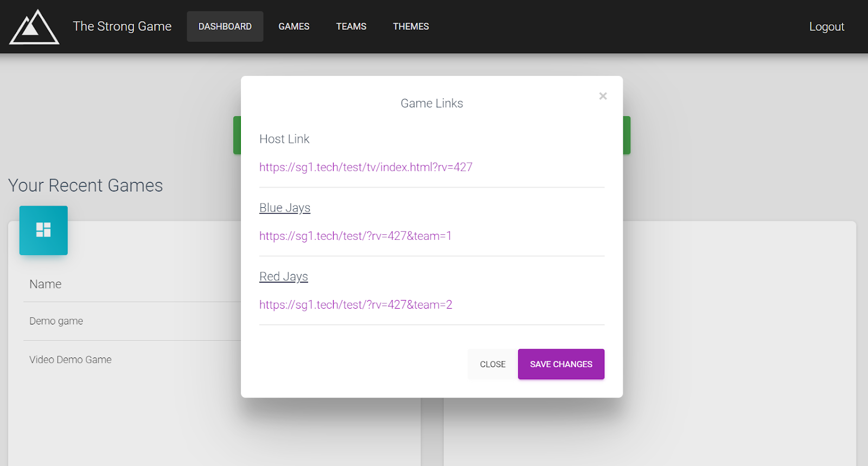Open the Themes menu item
This screenshot has height=466, width=868.
pos(411,27)
